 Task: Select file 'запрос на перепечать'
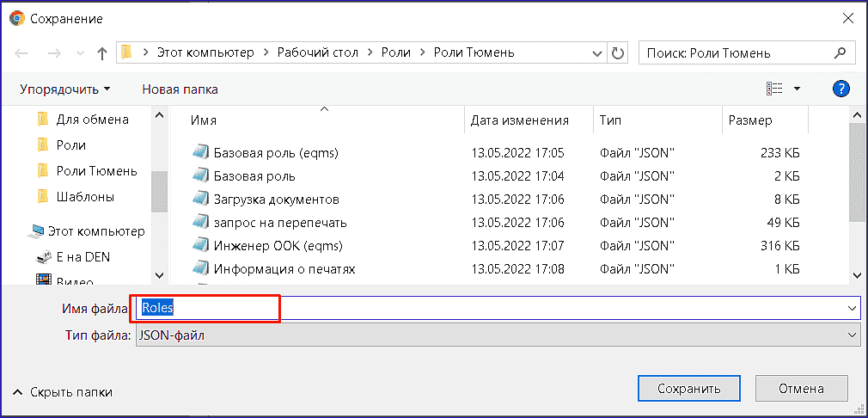280,223
